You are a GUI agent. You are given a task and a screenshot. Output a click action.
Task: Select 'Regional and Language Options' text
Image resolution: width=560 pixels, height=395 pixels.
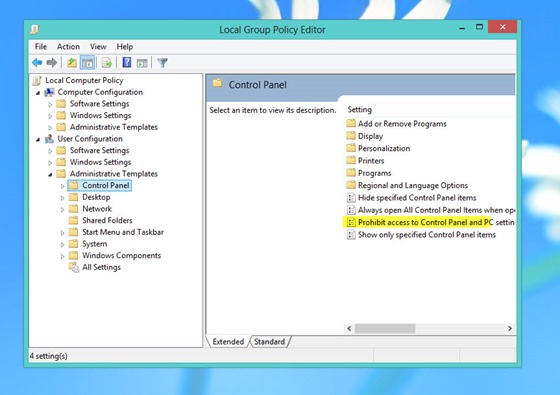pyautogui.click(x=413, y=185)
